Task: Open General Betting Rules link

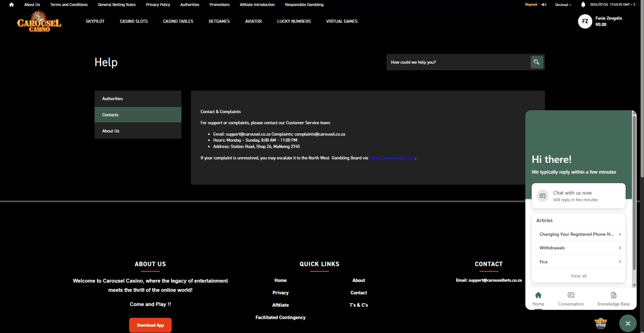Action: pos(117,5)
